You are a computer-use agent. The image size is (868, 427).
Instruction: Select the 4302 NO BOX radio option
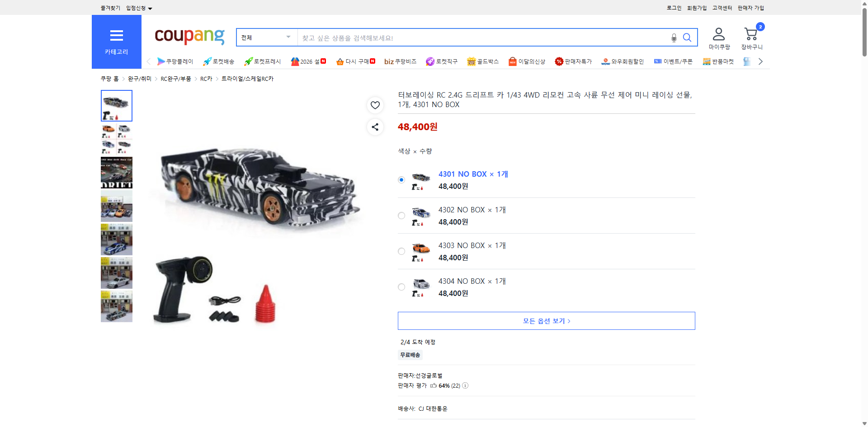(x=401, y=216)
